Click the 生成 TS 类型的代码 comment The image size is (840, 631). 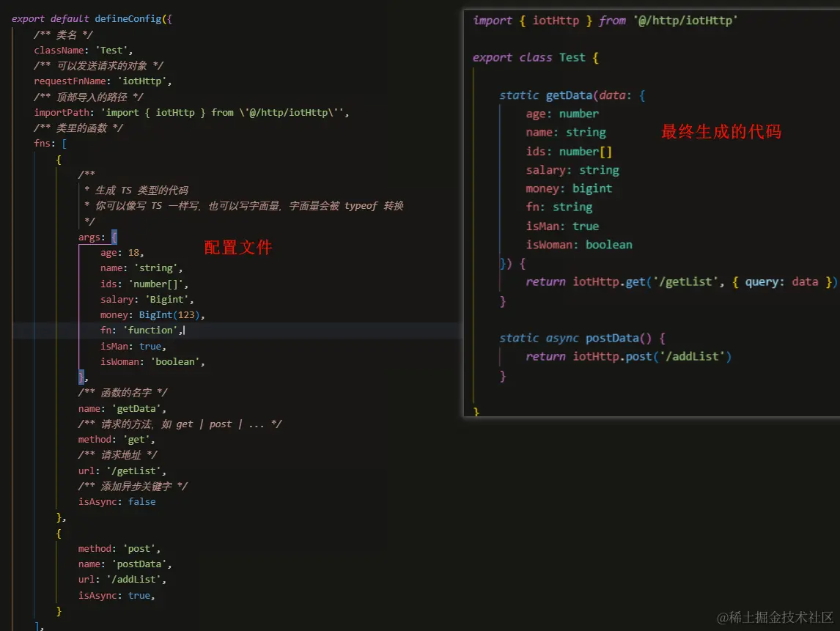click(x=136, y=191)
